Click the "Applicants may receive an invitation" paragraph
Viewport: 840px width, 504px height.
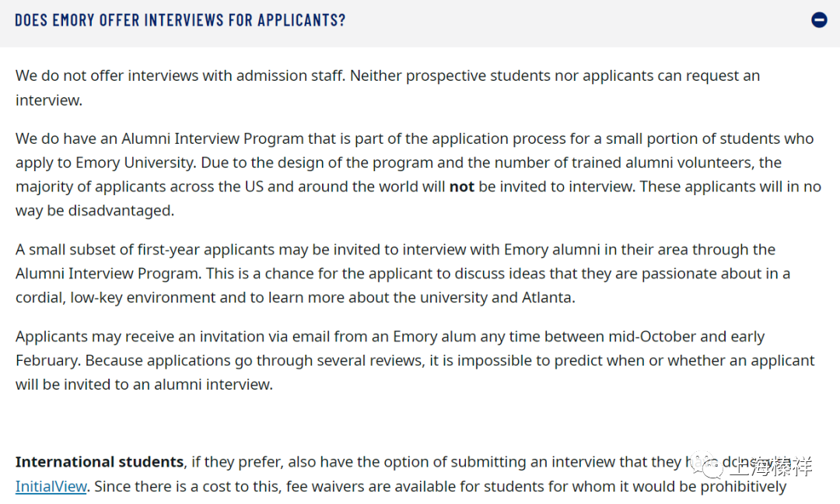(415, 360)
